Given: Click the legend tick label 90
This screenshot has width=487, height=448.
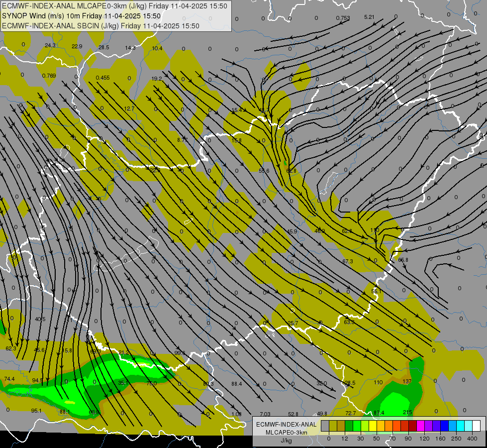Looking at the screenshot, I should tap(408, 439).
